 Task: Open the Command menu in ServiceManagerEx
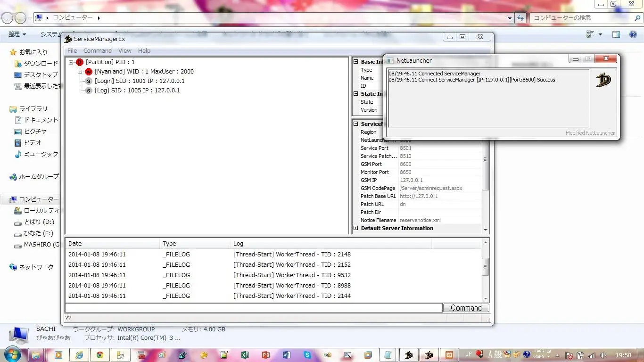pyautogui.click(x=98, y=51)
